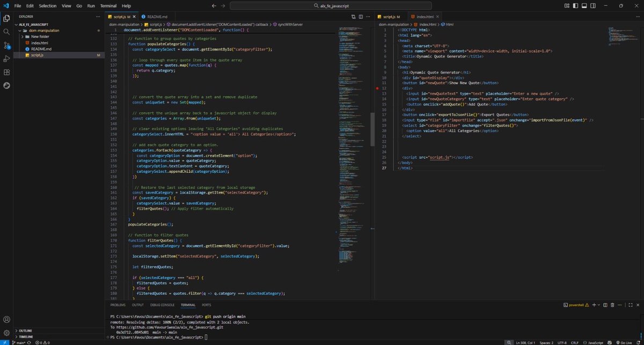Click the main branch in status bar

pos(20,342)
